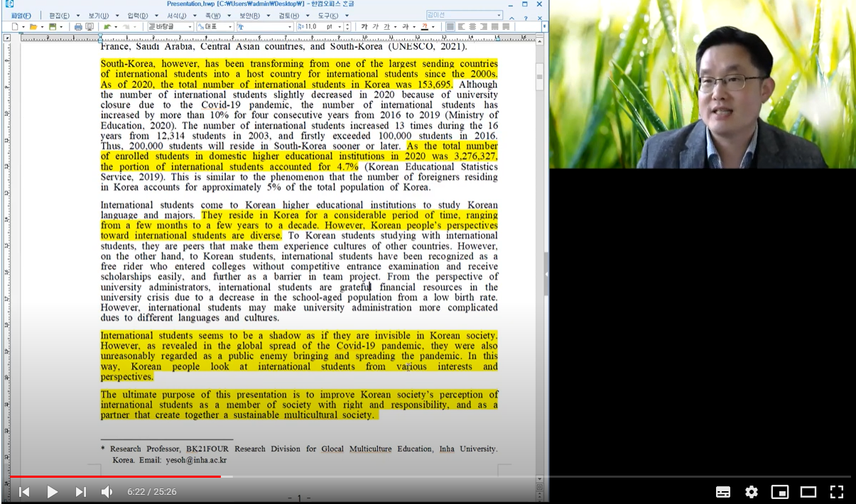Open the 쪽(W) menu
The width and height of the screenshot is (856, 504).
click(x=213, y=16)
